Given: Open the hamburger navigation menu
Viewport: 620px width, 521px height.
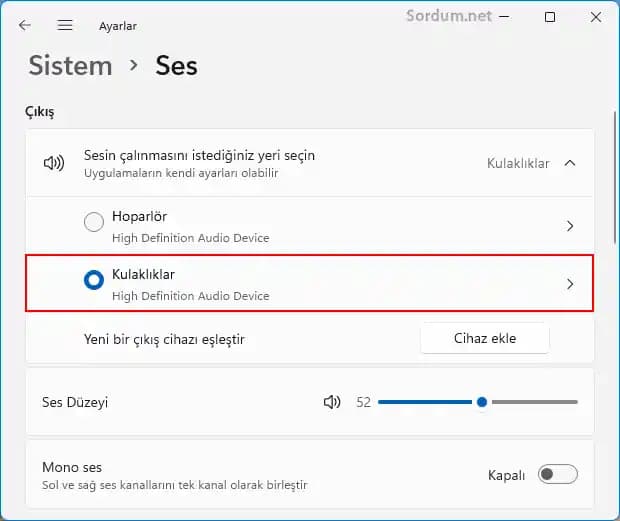Looking at the screenshot, I should (x=65, y=25).
